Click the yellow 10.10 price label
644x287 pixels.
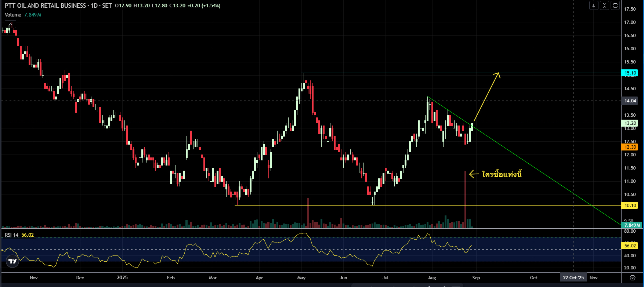pyautogui.click(x=630, y=206)
